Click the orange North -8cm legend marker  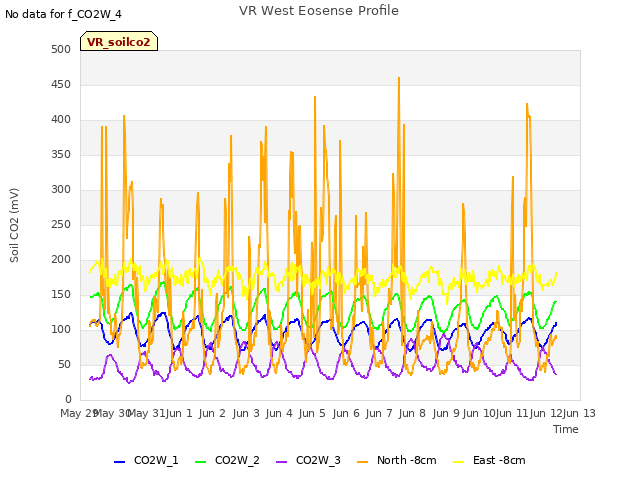click(x=362, y=462)
